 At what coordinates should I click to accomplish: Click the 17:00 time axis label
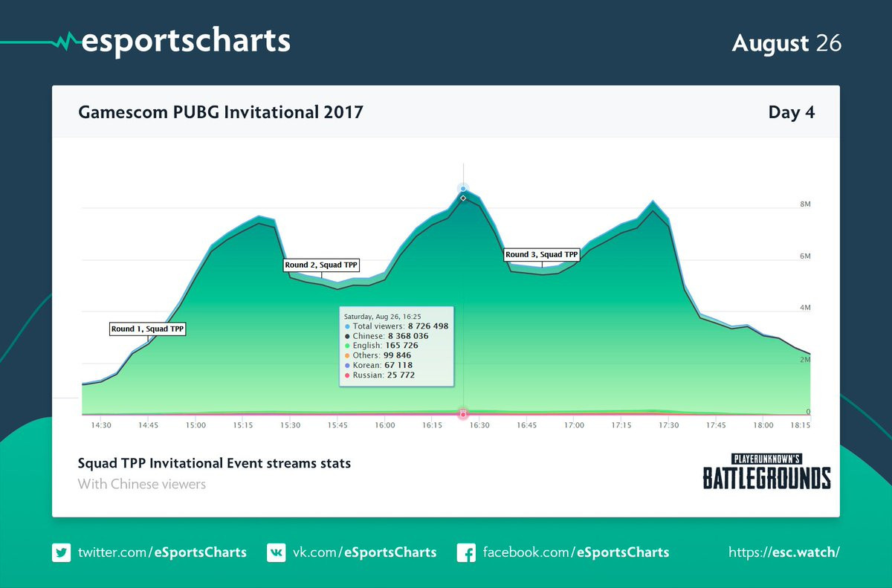(x=574, y=425)
